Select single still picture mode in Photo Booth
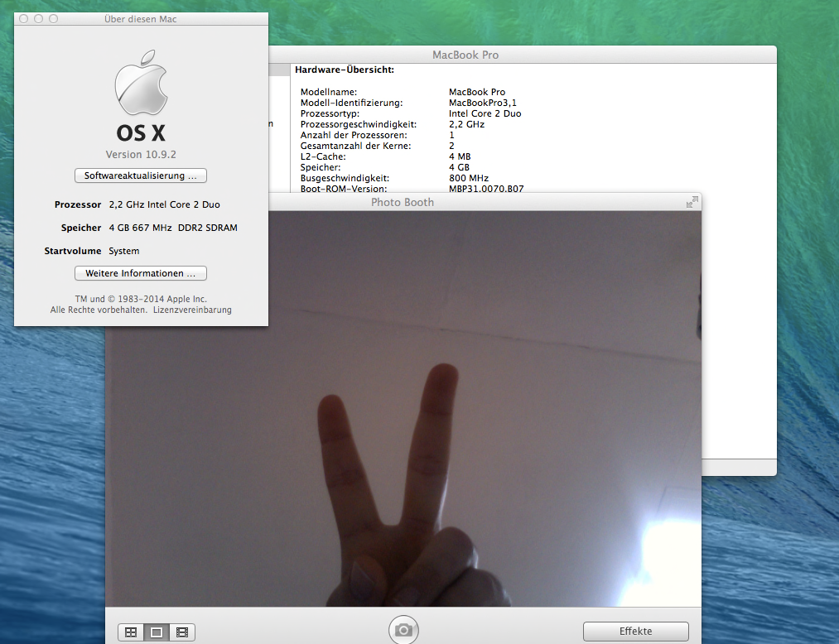The width and height of the screenshot is (839, 644). click(157, 632)
